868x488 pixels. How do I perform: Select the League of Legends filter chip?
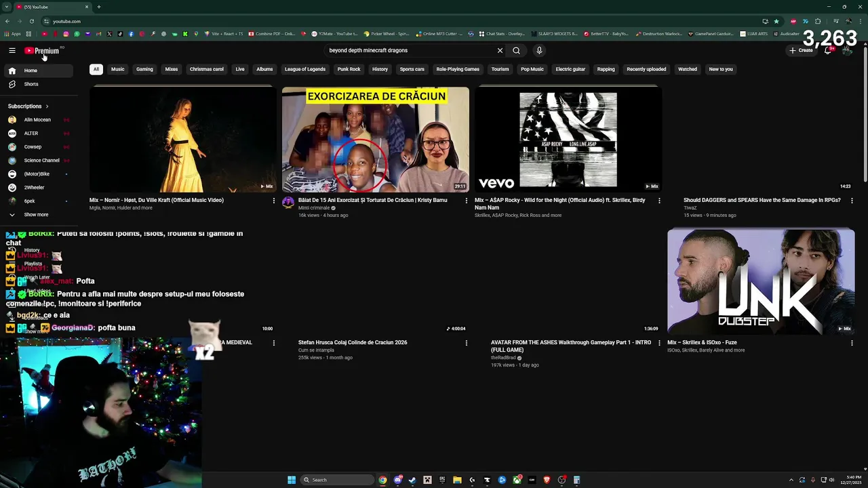pos(305,69)
